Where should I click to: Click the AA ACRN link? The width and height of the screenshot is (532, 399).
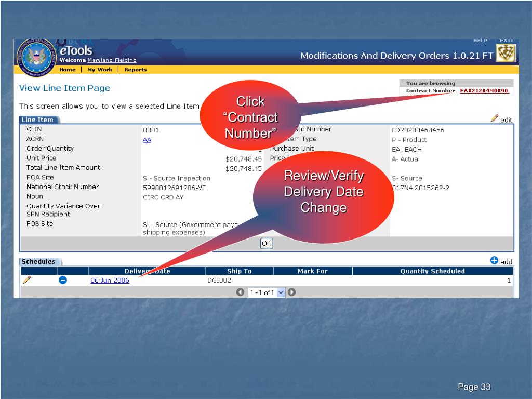147,140
